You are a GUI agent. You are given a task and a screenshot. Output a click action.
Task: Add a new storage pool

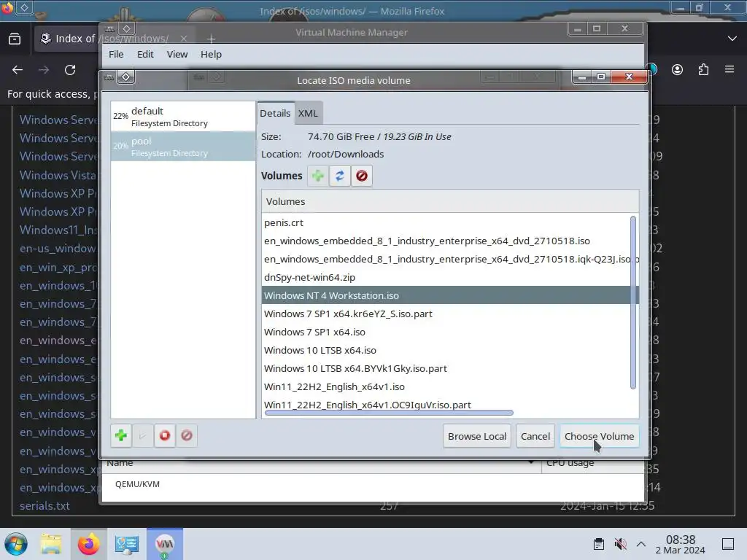[x=121, y=435]
